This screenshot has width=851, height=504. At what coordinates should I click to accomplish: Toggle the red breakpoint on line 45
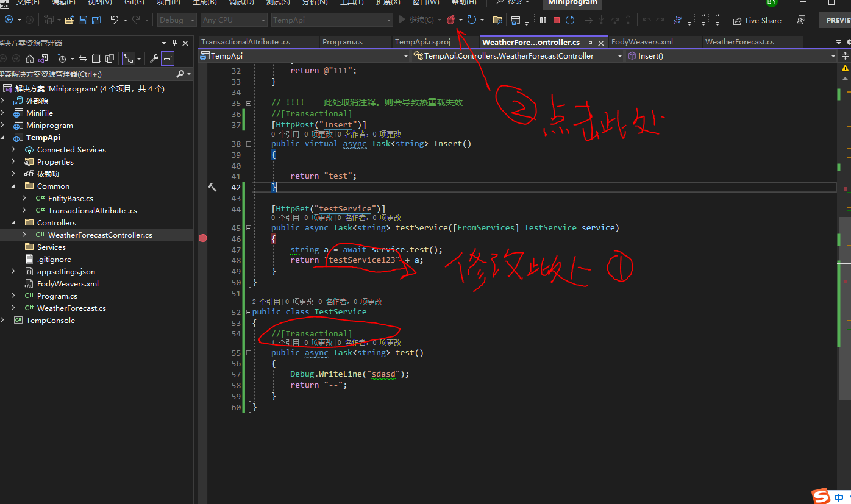point(203,238)
